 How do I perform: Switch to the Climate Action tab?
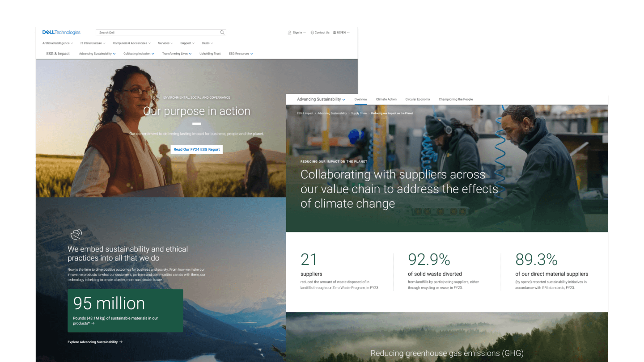(386, 99)
